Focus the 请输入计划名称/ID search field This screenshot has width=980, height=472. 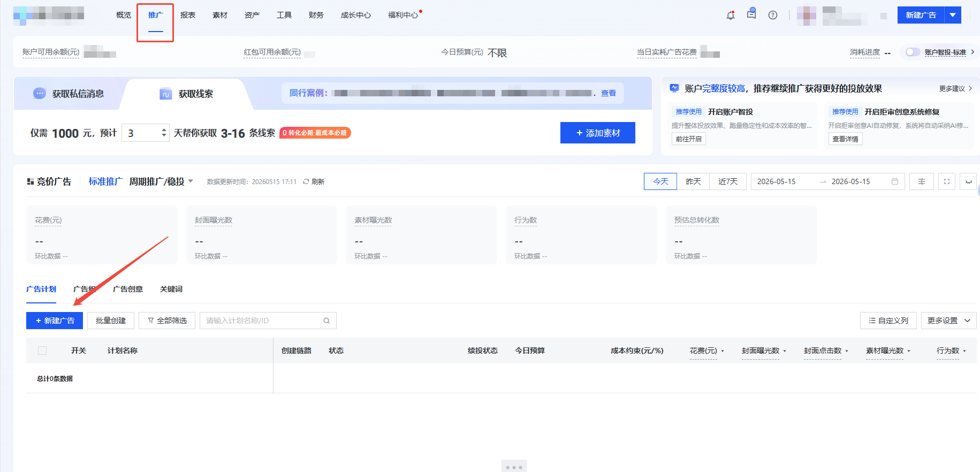268,321
